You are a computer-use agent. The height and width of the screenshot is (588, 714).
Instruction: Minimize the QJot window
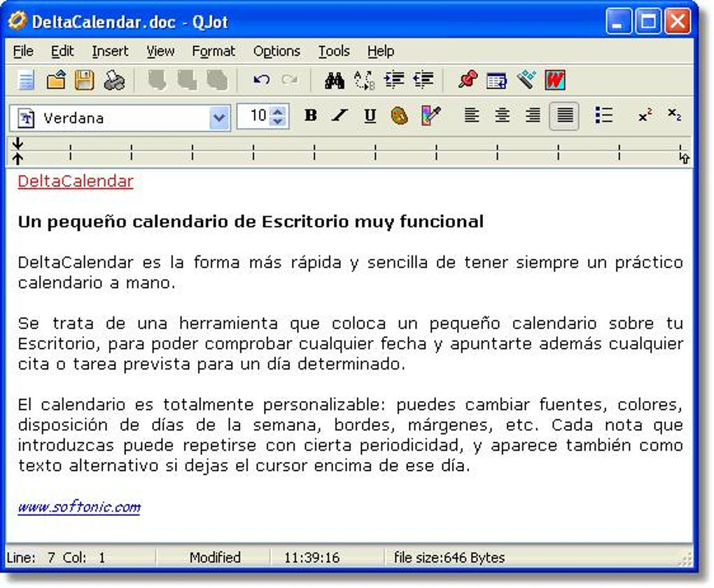pyautogui.click(x=618, y=21)
